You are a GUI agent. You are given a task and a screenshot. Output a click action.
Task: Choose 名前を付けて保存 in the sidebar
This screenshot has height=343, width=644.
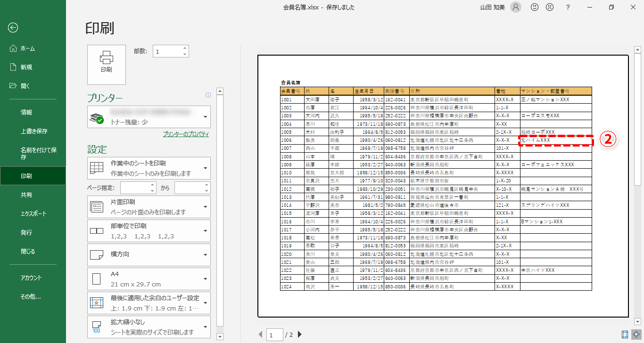[x=33, y=154]
